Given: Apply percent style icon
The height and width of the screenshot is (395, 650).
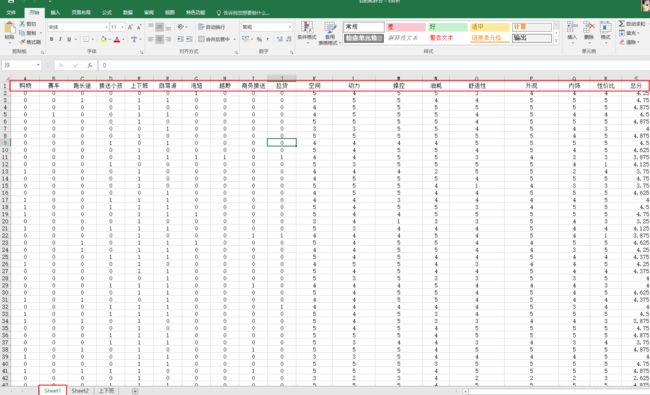Looking at the screenshot, I should (x=260, y=39).
